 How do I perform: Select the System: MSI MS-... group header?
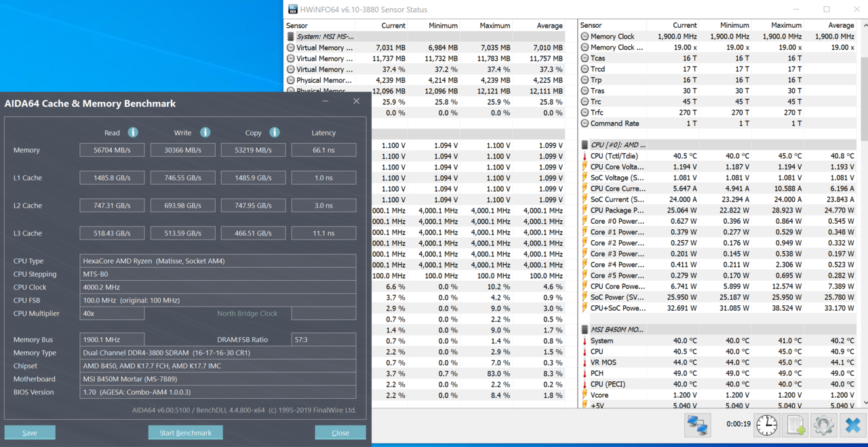[x=325, y=37]
